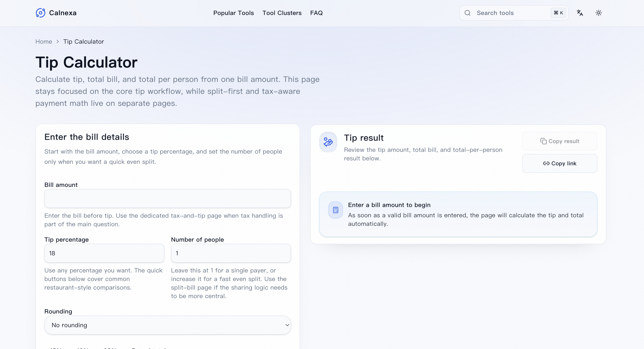The height and width of the screenshot is (349, 644).
Task: Open the language translation switcher
Action: [x=580, y=13]
